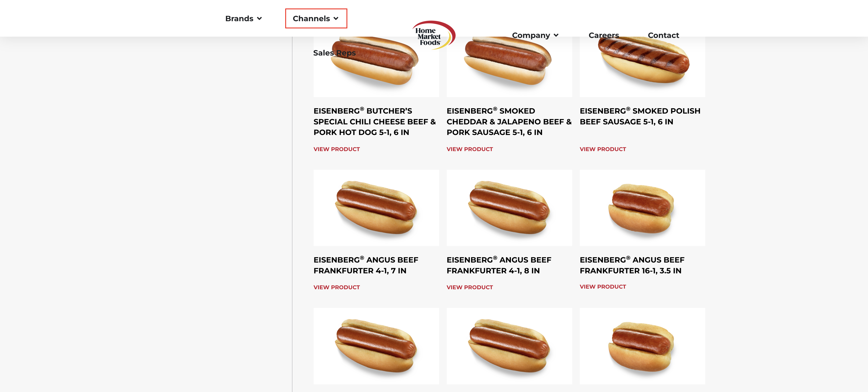
Task: View product for Butcher's Special Chili Cheese hot dog
Action: 336,149
